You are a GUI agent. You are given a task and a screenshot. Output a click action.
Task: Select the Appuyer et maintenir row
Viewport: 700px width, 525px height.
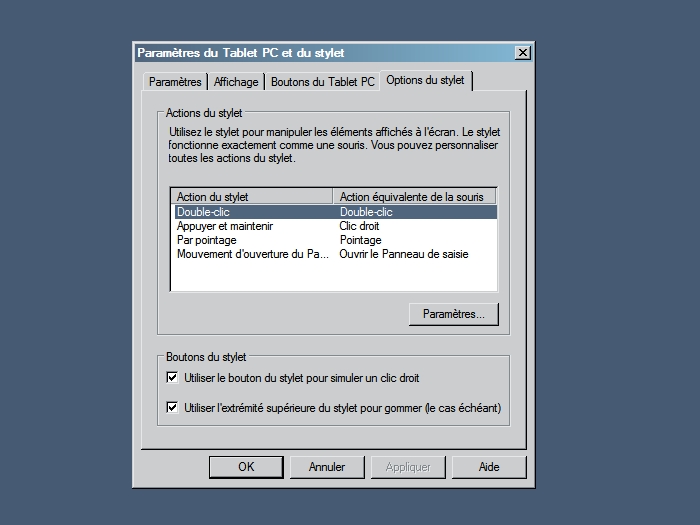click(x=336, y=226)
